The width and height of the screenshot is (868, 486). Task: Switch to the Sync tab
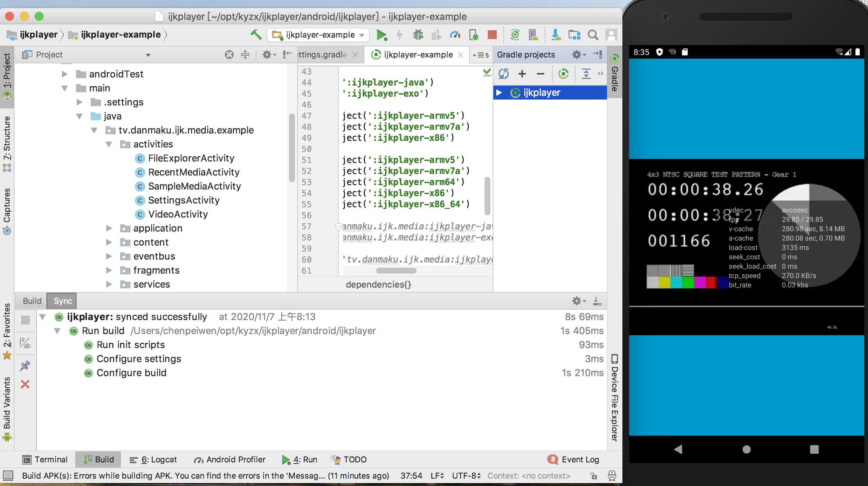point(63,301)
